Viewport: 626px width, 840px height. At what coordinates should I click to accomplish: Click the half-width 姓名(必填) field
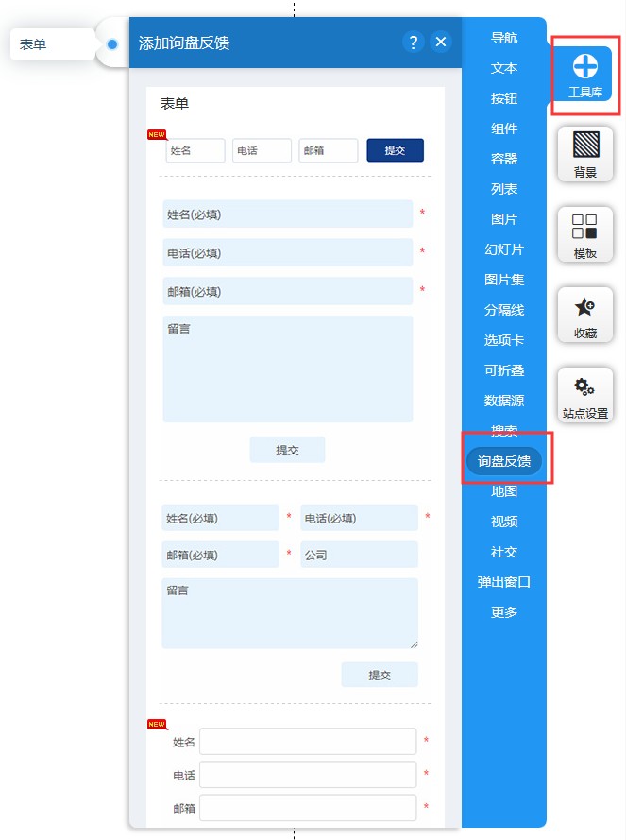[221, 518]
